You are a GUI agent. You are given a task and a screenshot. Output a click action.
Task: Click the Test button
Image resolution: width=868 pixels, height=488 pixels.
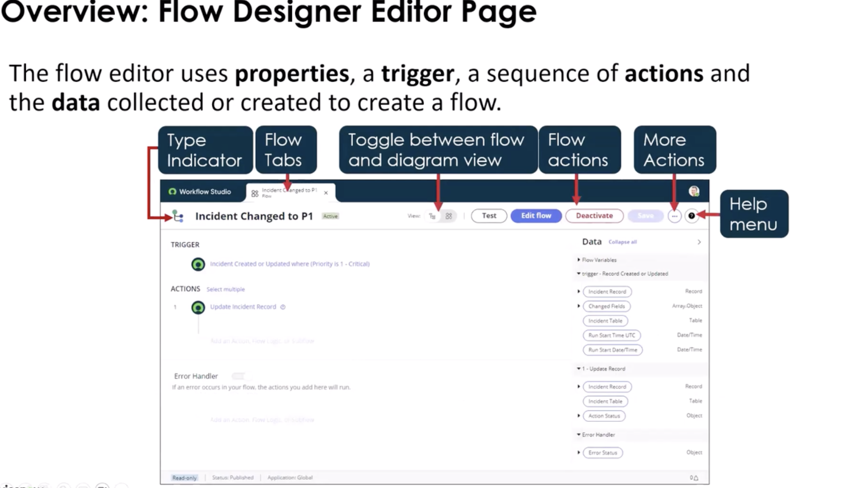point(489,216)
